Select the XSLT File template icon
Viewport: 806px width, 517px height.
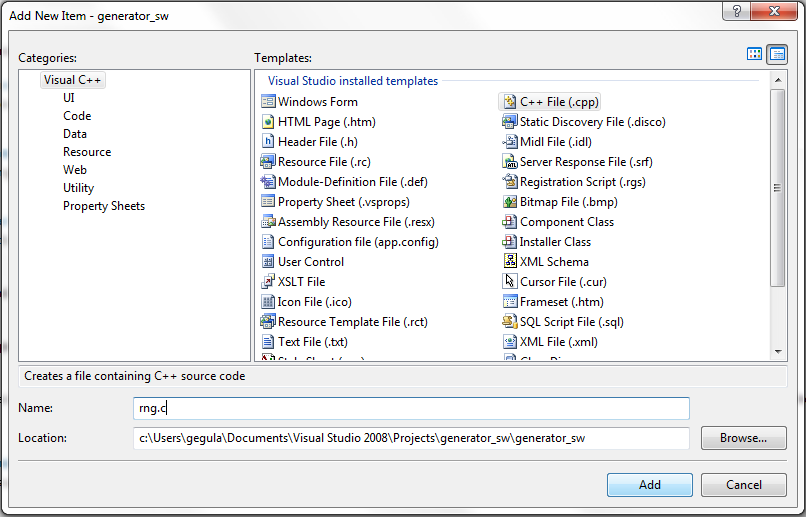coord(268,282)
